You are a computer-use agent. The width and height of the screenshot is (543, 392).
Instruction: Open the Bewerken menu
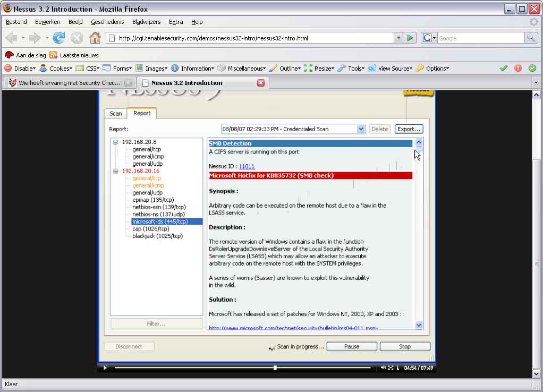click(48, 22)
